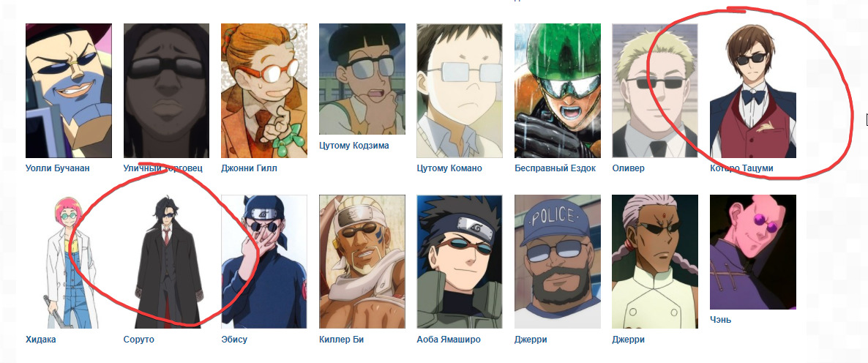Click the POLICE cap Джерри portrait
The width and height of the screenshot is (868, 363).
[x=558, y=262]
